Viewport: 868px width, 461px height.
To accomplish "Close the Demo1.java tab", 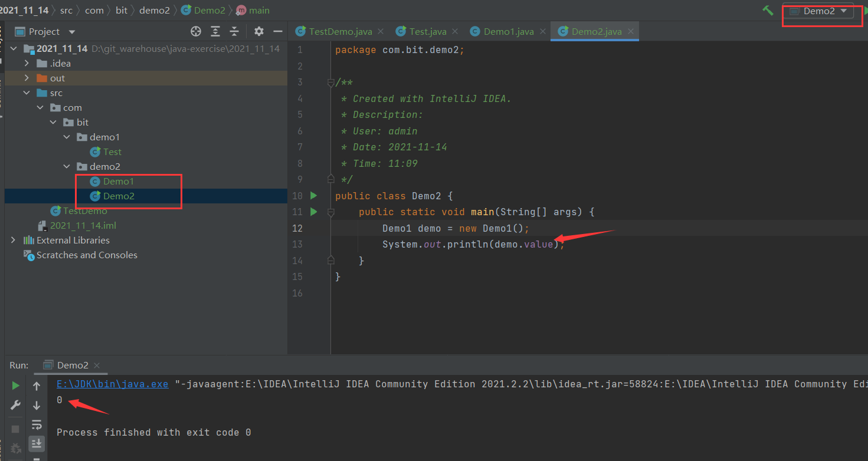I will [542, 31].
